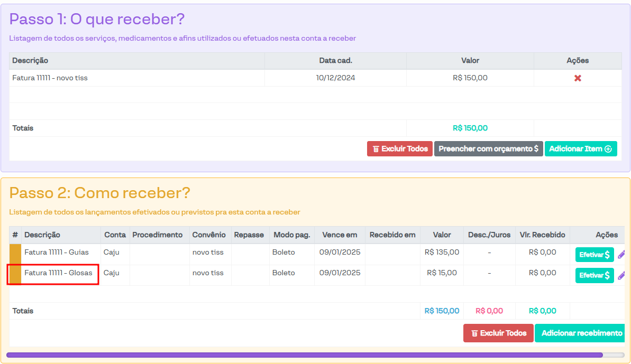Click the edit pencil for the Guias row
The height and width of the screenshot is (364, 631).
(x=621, y=255)
